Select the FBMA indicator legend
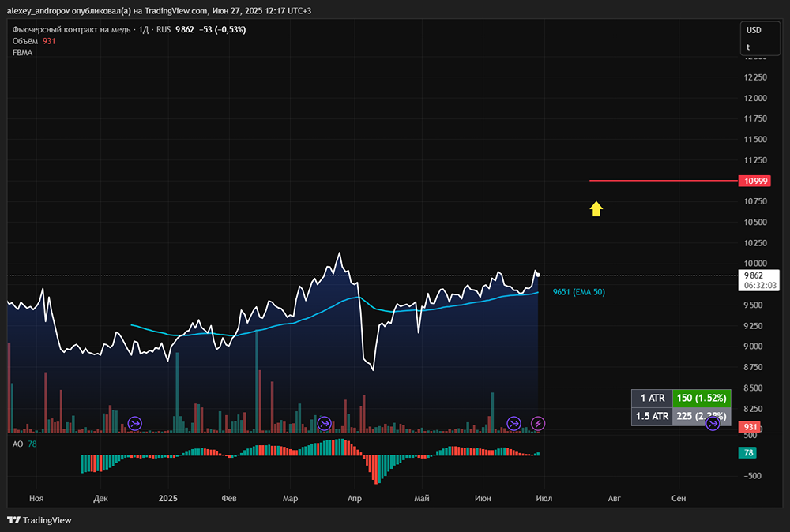Screen dimensions: 790x532 pos(22,53)
